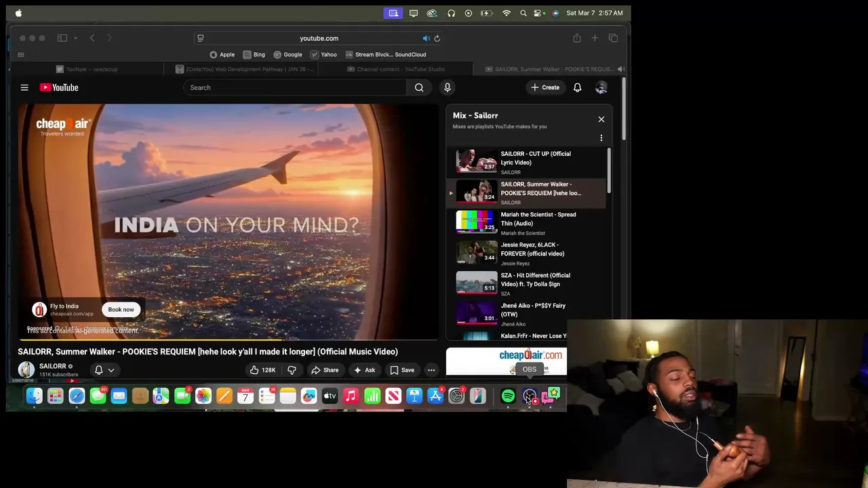The width and height of the screenshot is (868, 488).
Task: Seek using the video progress bar
Action: (x=229, y=339)
